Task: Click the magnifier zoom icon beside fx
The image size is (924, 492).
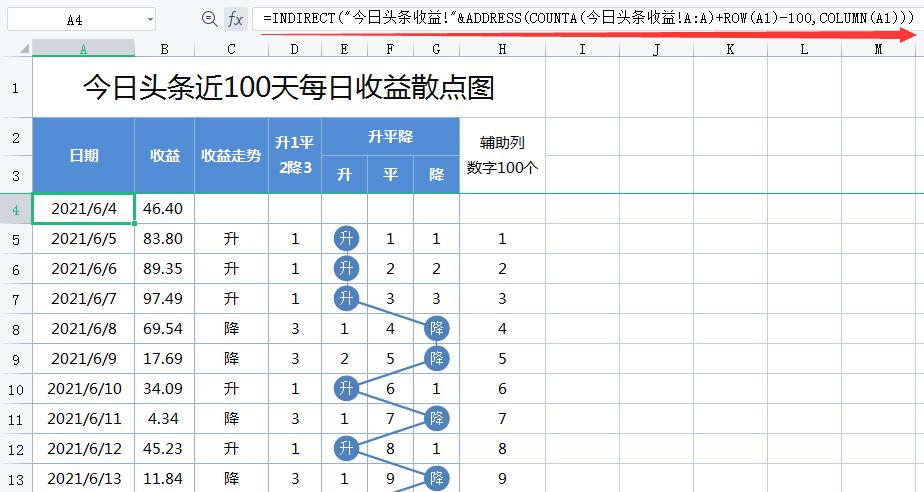Action: point(209,19)
